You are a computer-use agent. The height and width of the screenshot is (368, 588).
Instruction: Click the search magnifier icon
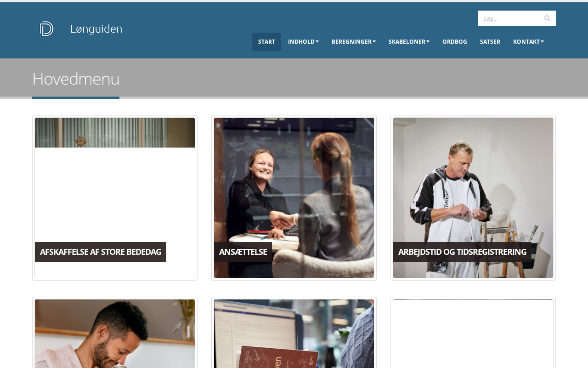tap(547, 18)
